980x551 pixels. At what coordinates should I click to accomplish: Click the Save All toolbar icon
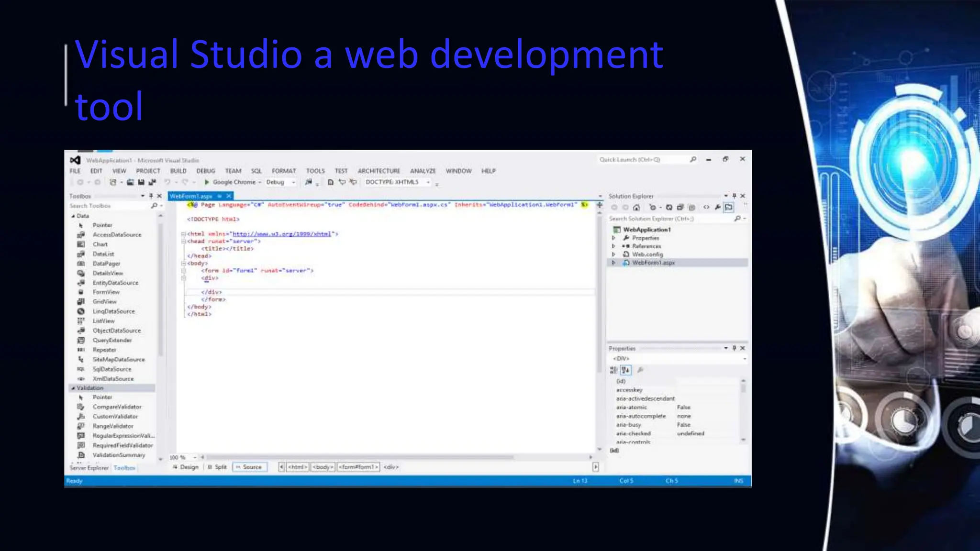click(152, 182)
